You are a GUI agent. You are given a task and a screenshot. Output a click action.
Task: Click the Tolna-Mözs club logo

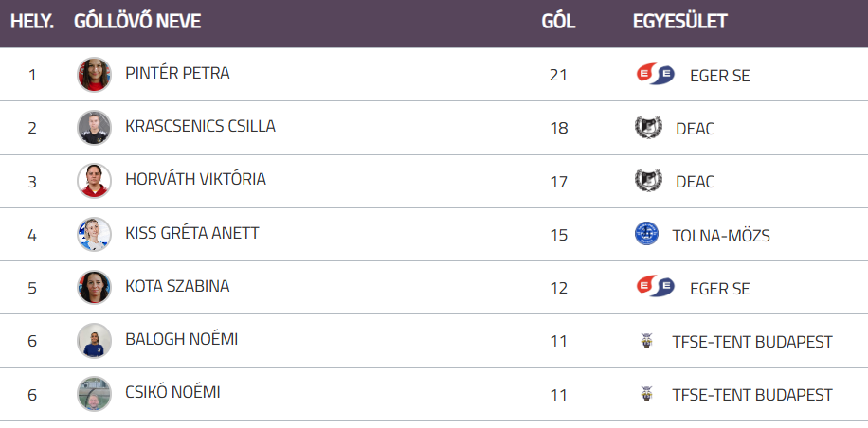(646, 234)
